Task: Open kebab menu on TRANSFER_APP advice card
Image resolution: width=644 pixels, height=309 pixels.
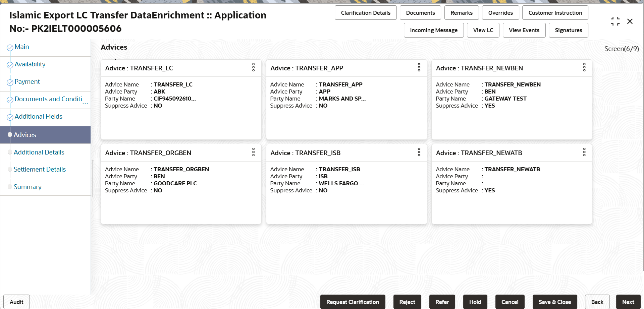Action: click(x=419, y=67)
